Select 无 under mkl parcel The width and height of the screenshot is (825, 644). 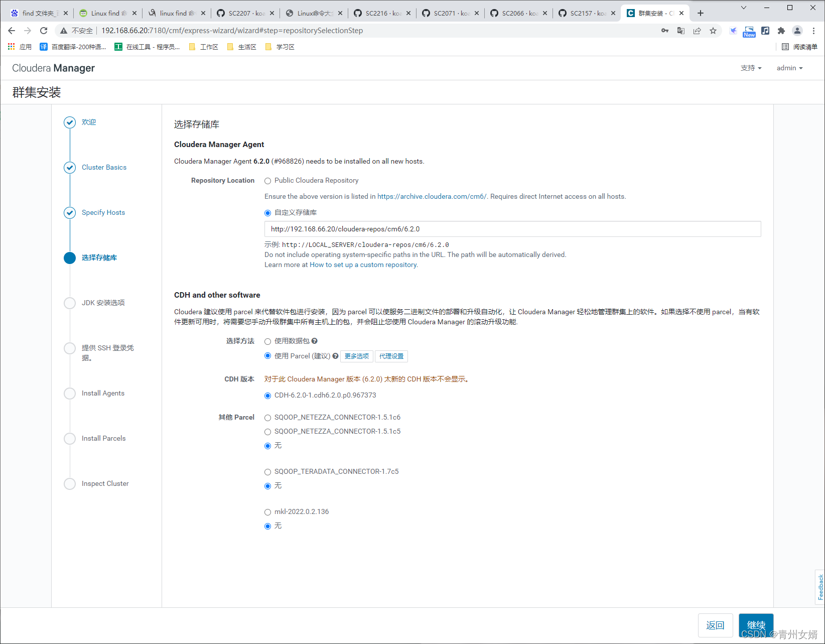click(267, 526)
